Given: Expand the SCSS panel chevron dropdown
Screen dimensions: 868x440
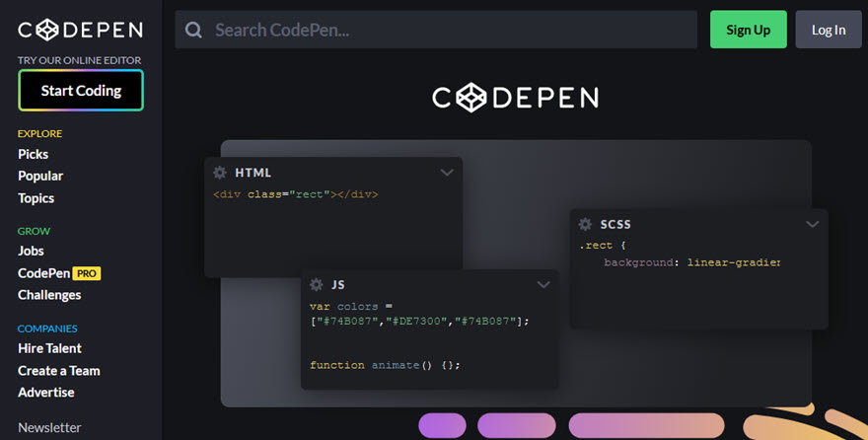Looking at the screenshot, I should (x=812, y=224).
